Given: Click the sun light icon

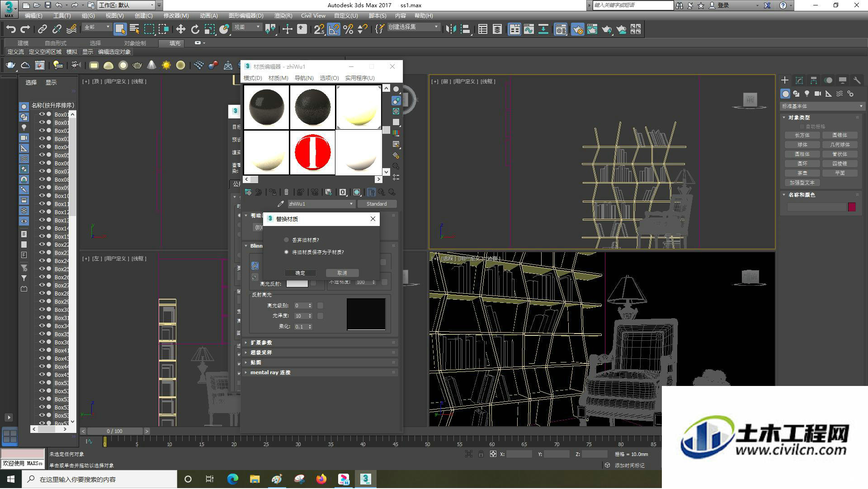Looking at the screenshot, I should point(166,65).
